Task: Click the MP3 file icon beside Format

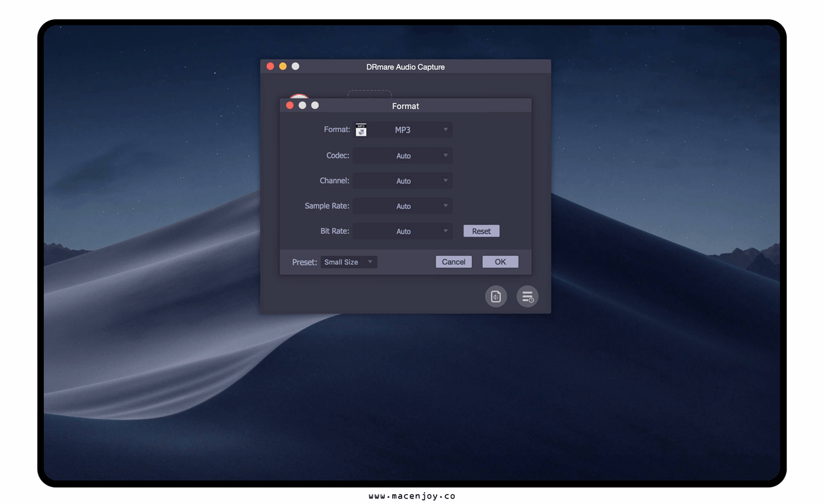Action: tap(361, 130)
